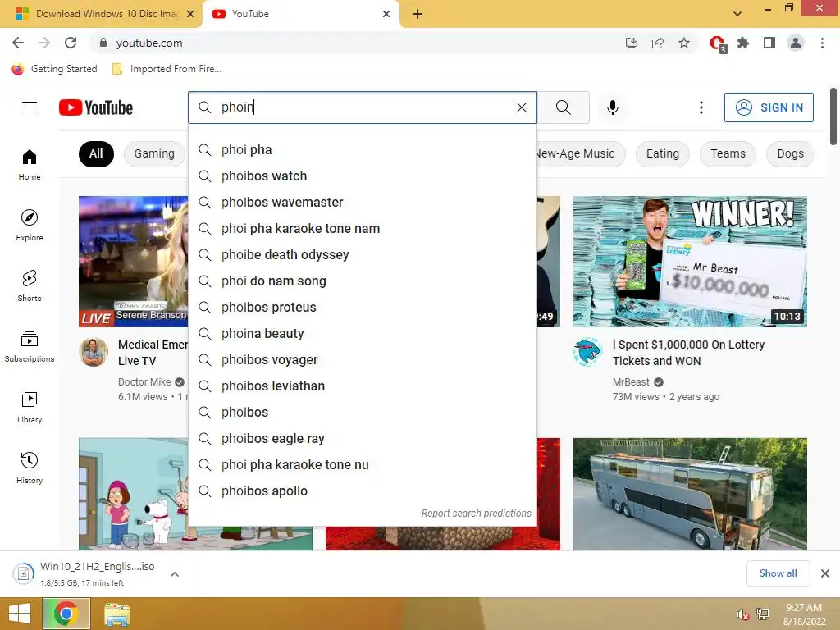This screenshot has height=630, width=840.
Task: Choose suggestion "phoi pha"
Action: coord(363,149)
